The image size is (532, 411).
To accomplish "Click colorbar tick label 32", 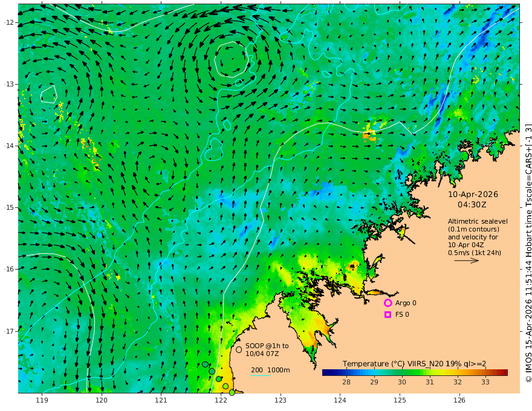I will [458, 382].
